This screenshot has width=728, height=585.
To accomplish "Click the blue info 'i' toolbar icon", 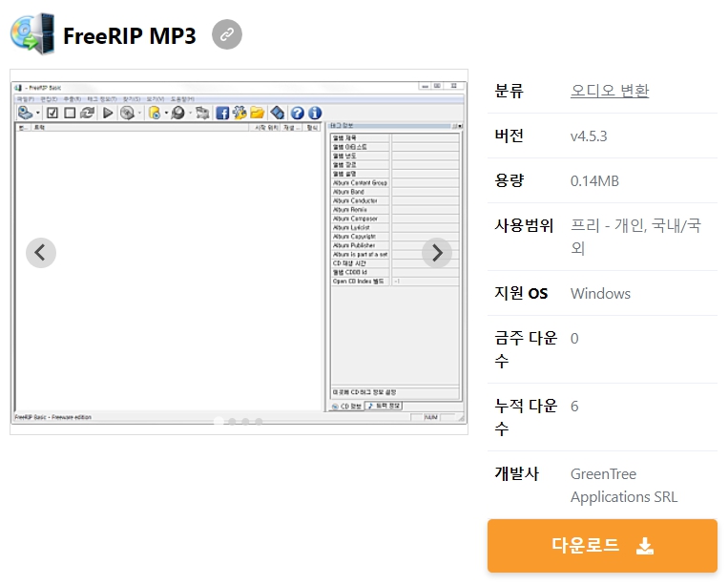I will click(x=315, y=113).
